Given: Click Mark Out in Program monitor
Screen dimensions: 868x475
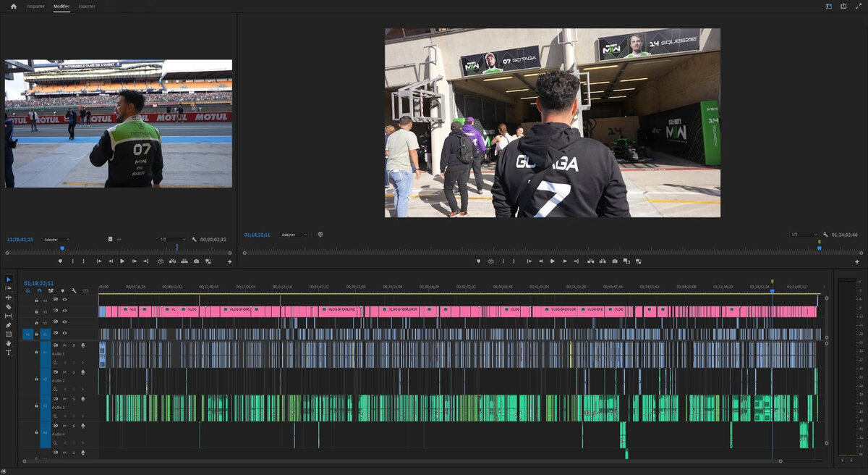Looking at the screenshot, I should click(x=514, y=261).
